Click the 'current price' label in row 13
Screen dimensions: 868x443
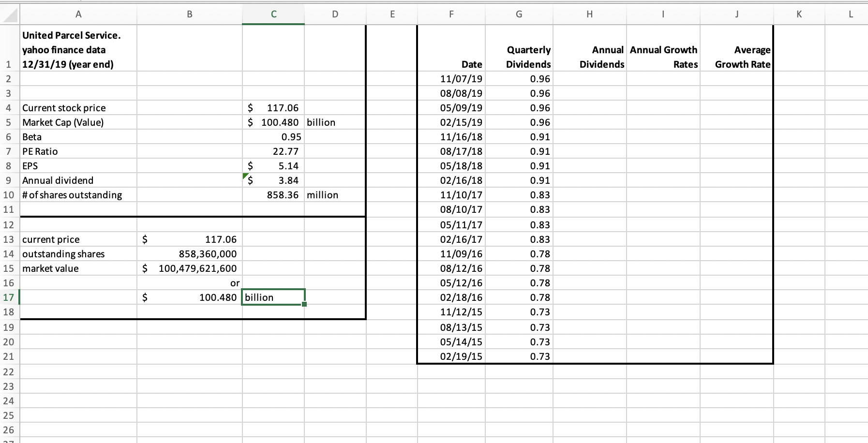(x=51, y=239)
